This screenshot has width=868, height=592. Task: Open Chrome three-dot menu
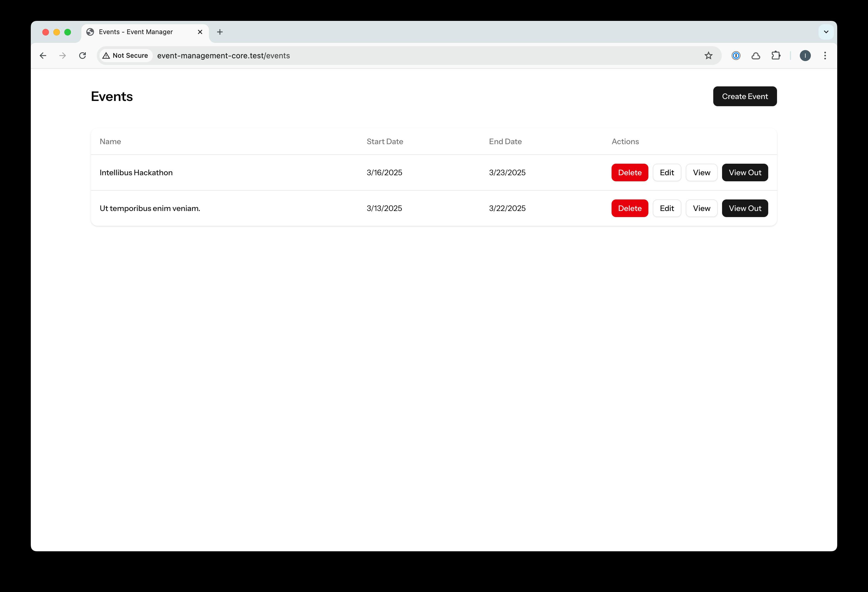click(825, 56)
